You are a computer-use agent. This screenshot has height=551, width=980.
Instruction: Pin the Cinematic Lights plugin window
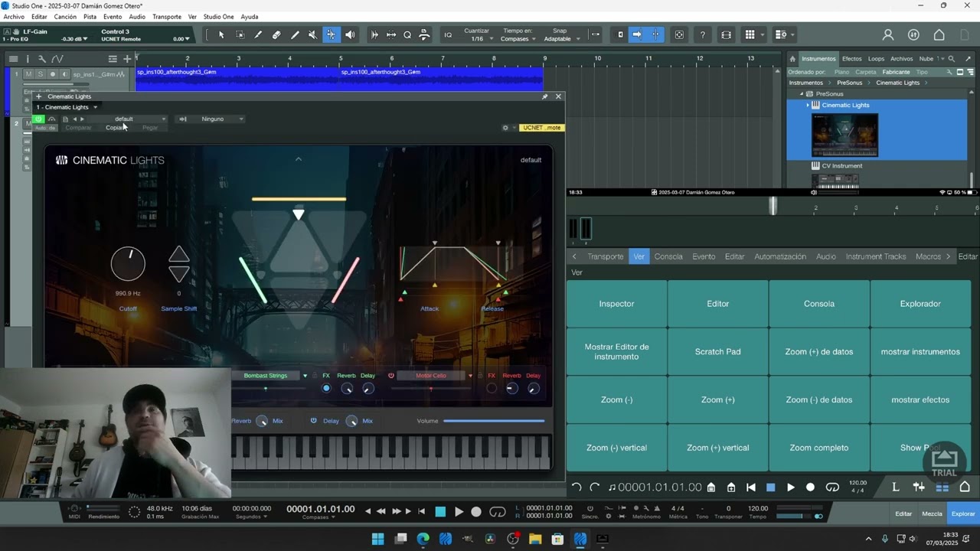coord(544,96)
